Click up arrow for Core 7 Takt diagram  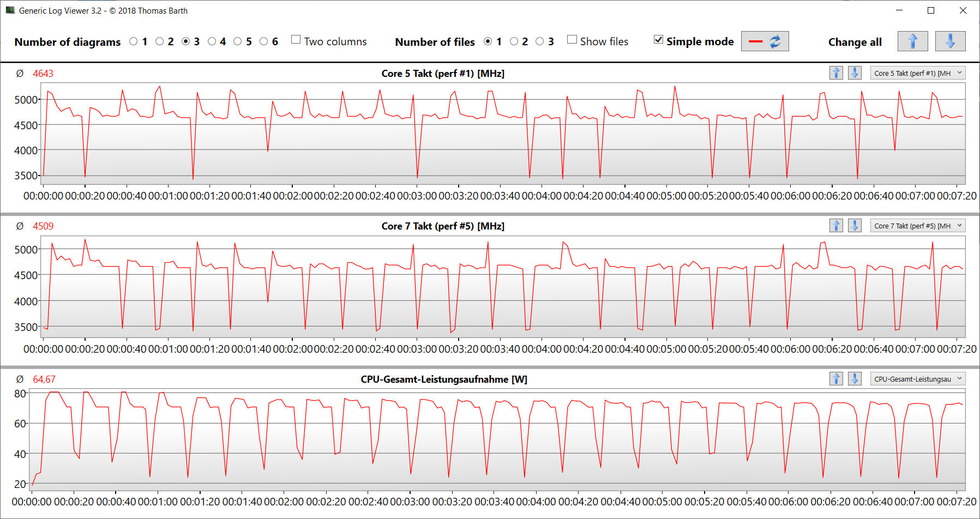point(836,226)
